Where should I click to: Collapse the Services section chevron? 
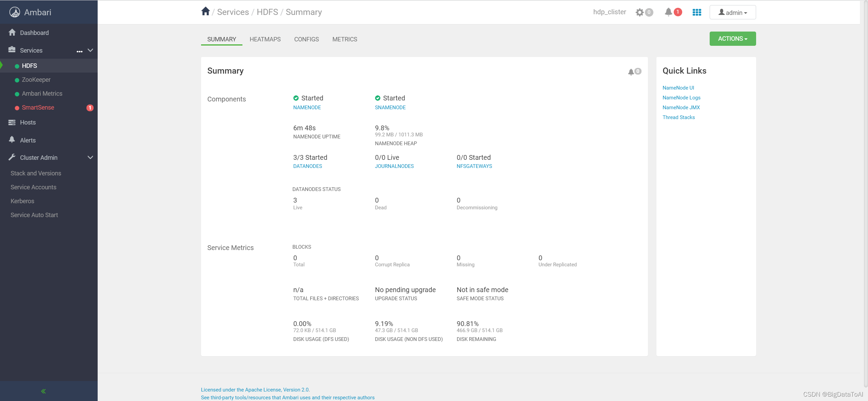coord(90,50)
